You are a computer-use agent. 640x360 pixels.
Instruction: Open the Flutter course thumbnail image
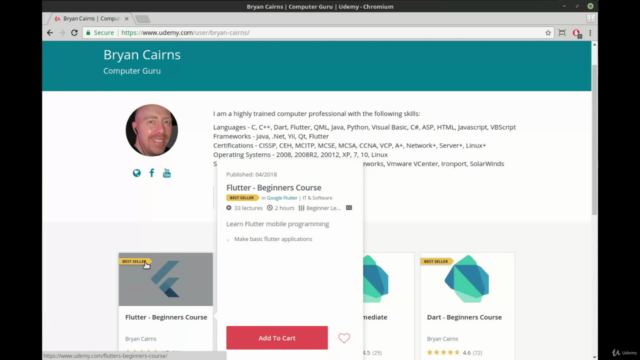pyautogui.click(x=166, y=279)
